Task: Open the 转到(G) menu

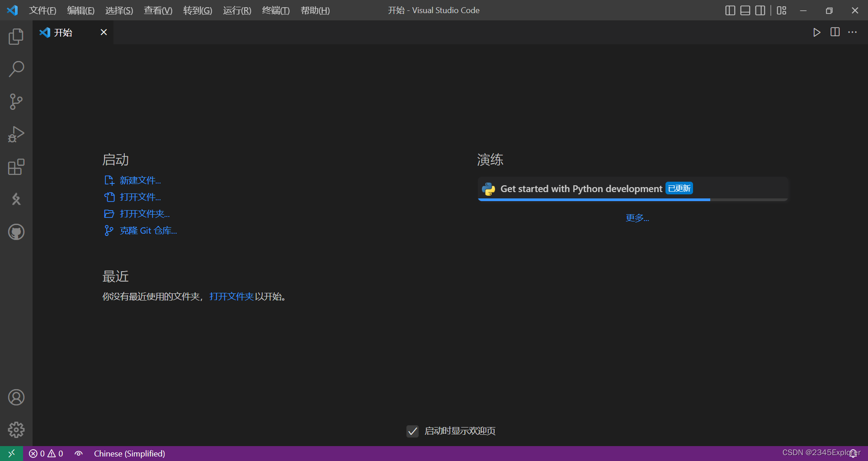Action: [198, 10]
